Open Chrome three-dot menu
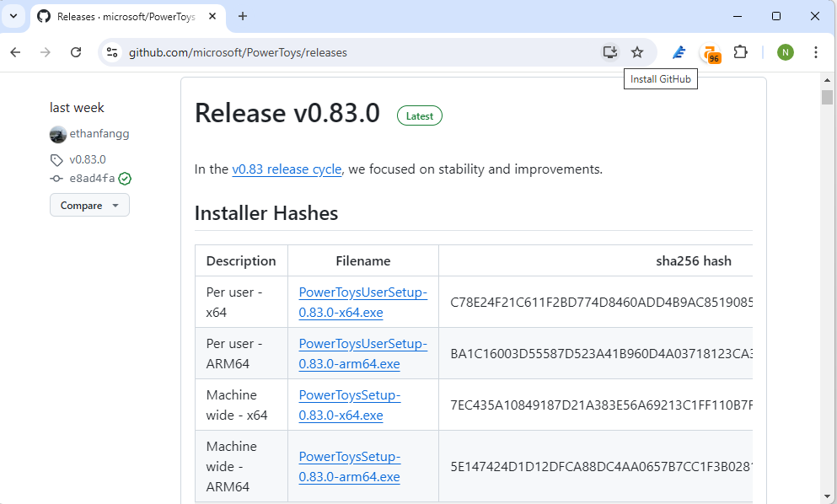 (x=816, y=52)
